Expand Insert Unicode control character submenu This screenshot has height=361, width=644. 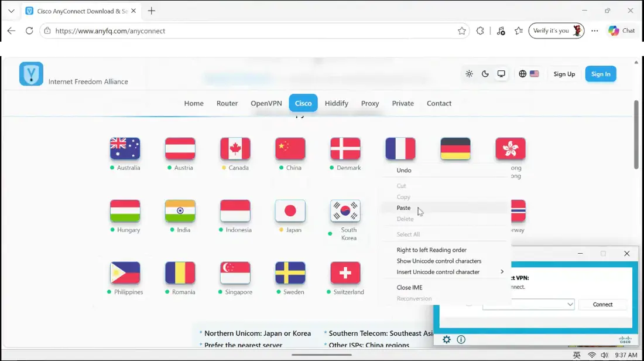(502, 272)
